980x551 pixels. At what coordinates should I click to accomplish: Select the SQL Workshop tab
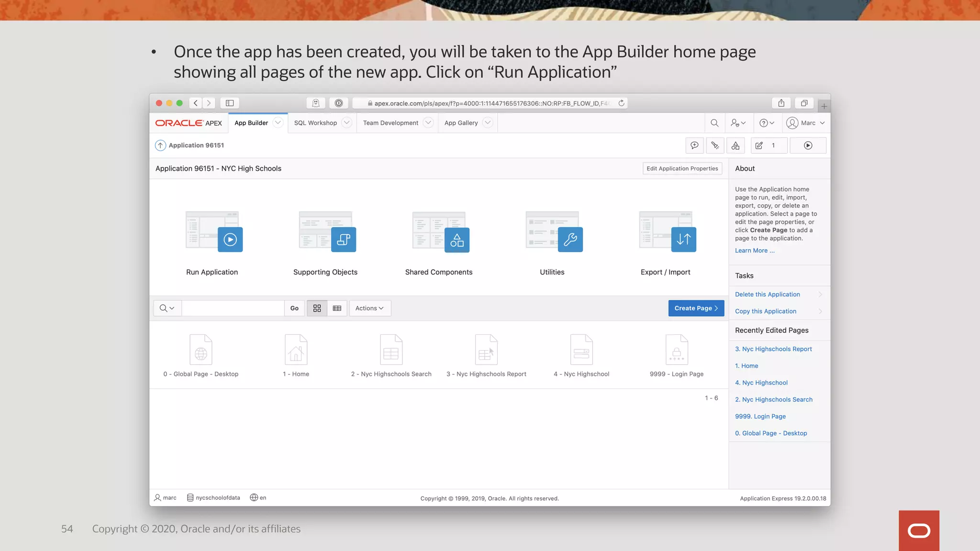coord(315,123)
